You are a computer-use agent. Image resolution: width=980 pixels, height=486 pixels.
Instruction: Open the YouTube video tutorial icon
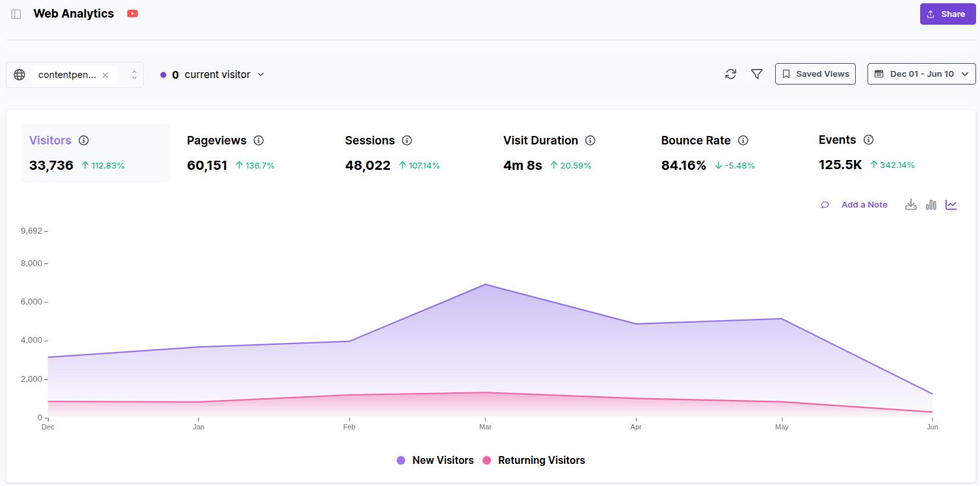(133, 14)
